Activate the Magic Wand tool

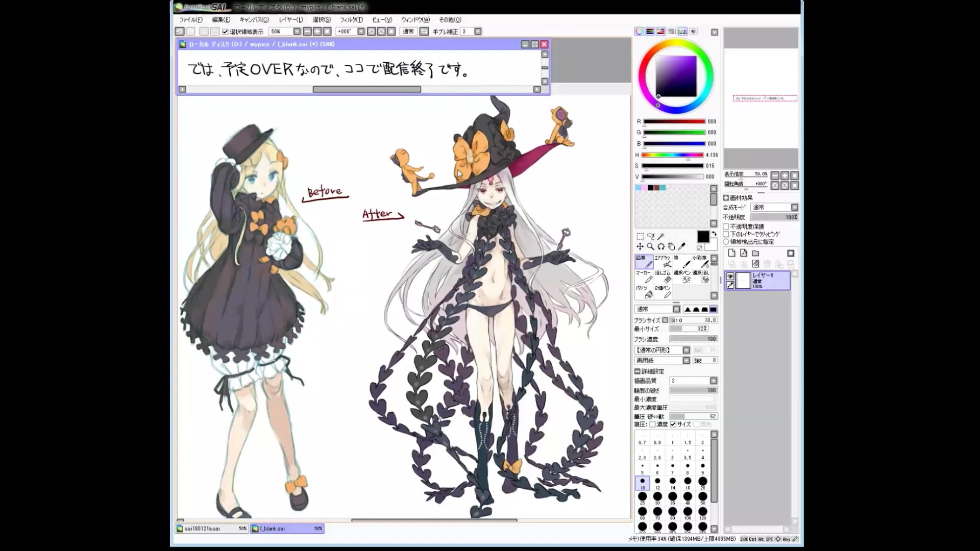pyautogui.click(x=660, y=236)
